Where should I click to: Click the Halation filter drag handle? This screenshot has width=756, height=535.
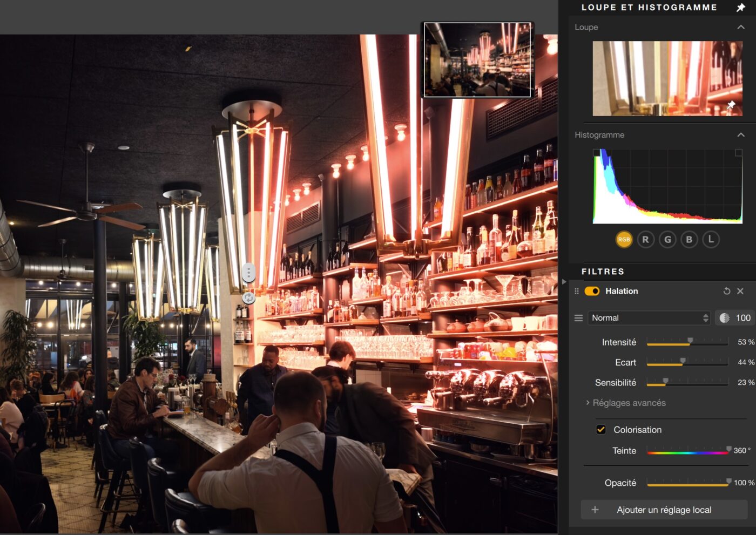click(x=577, y=291)
